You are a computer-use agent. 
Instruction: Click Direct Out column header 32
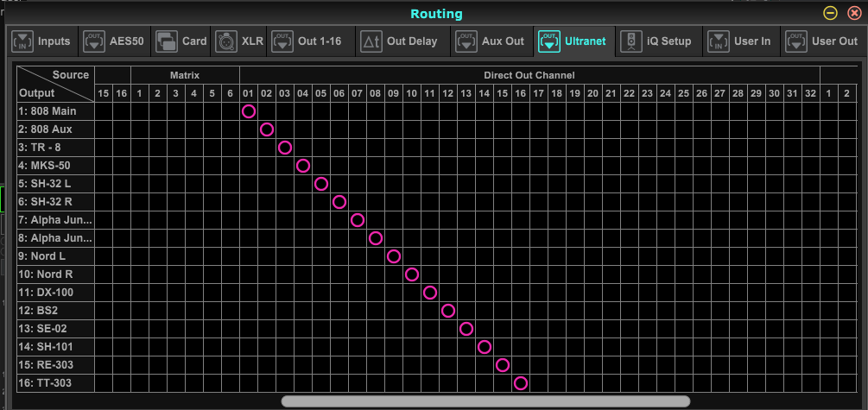[810, 93]
